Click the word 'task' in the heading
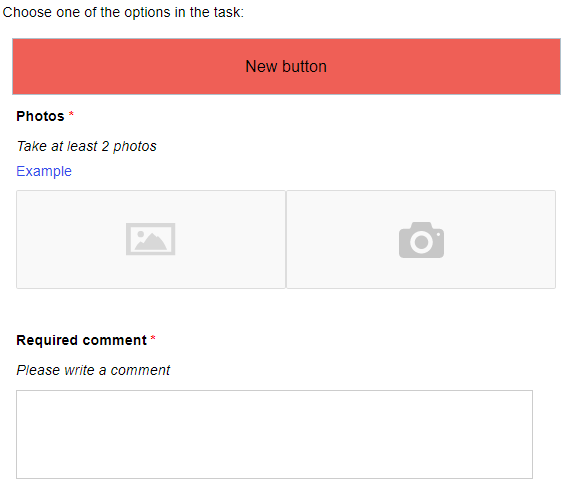This screenshot has height=488, width=572. 227,12
